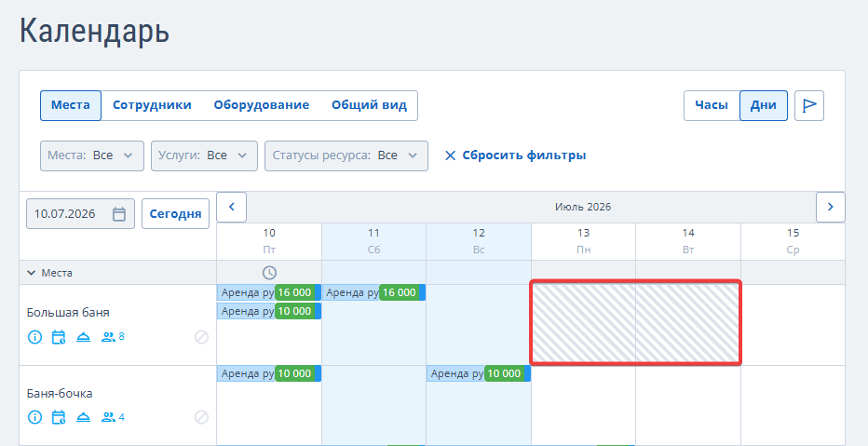This screenshot has height=446, width=868.
Task: Switch to Часы view
Action: point(712,105)
